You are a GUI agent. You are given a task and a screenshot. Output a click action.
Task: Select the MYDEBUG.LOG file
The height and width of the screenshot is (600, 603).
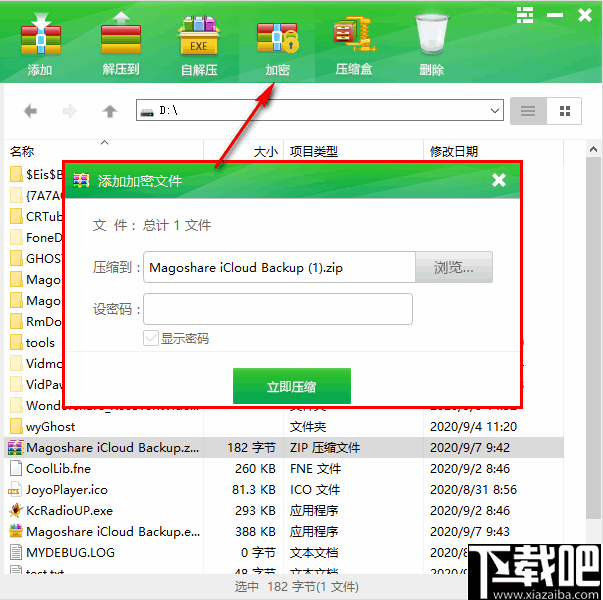point(70,552)
